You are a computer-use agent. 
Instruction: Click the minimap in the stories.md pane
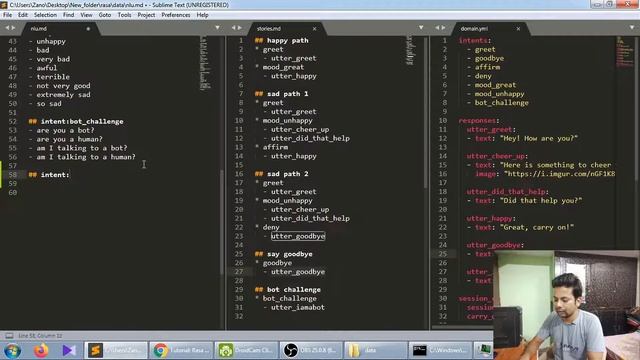(409, 50)
